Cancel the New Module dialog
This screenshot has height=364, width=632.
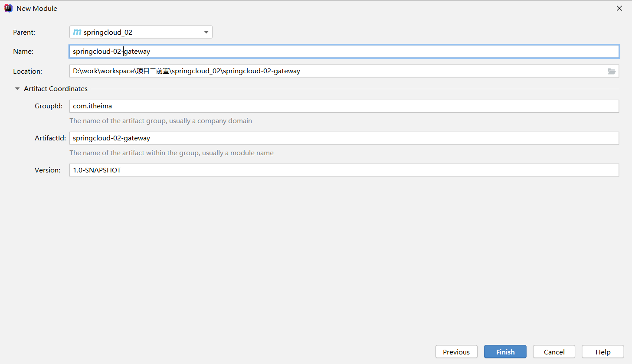[x=554, y=352]
